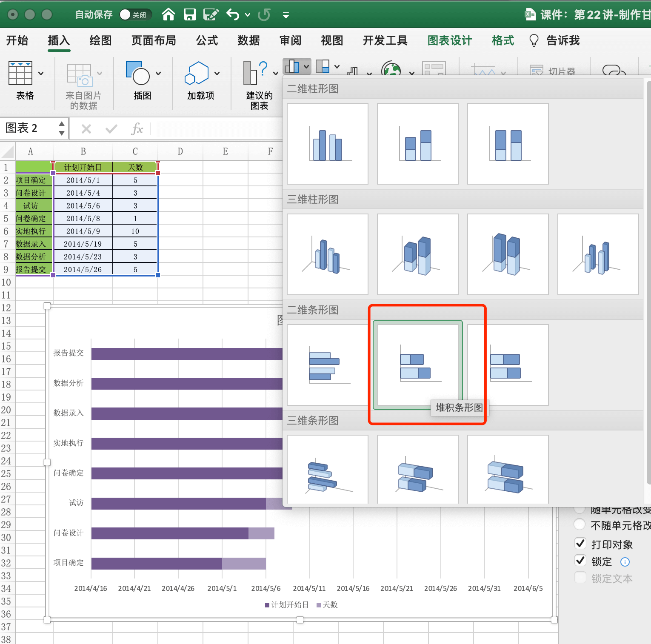Image resolution: width=651 pixels, height=644 pixels.
Task: Open the 格式 tab
Action: [503, 40]
